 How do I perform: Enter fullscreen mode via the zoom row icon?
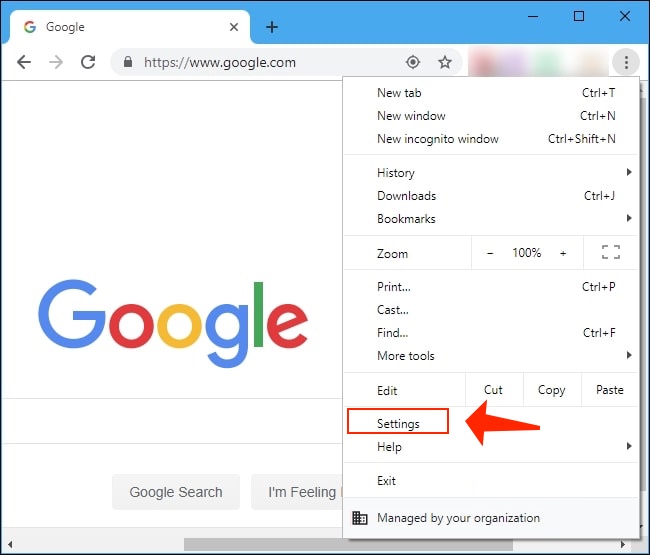click(x=611, y=252)
